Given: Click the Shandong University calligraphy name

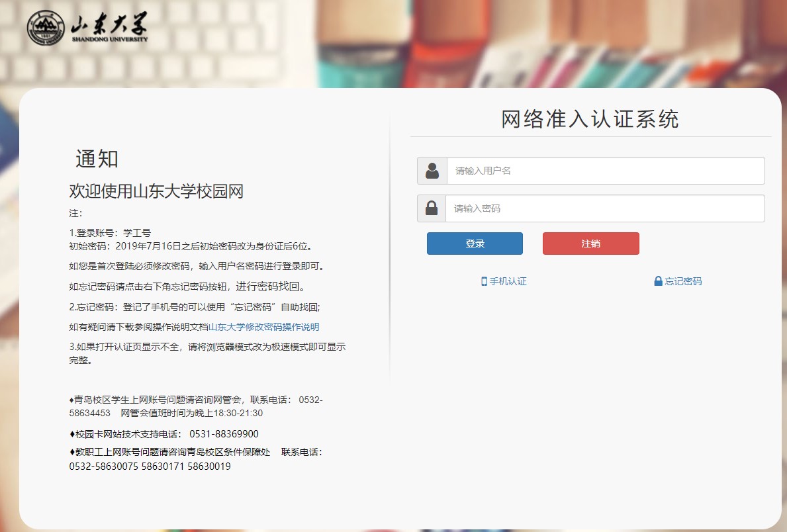Looking at the screenshot, I should (x=109, y=26).
